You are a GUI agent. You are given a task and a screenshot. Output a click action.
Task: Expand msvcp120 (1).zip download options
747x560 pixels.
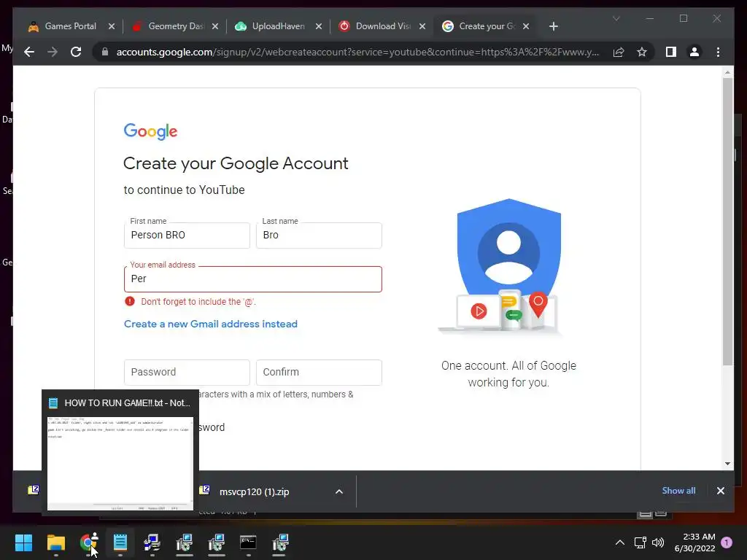click(x=339, y=492)
